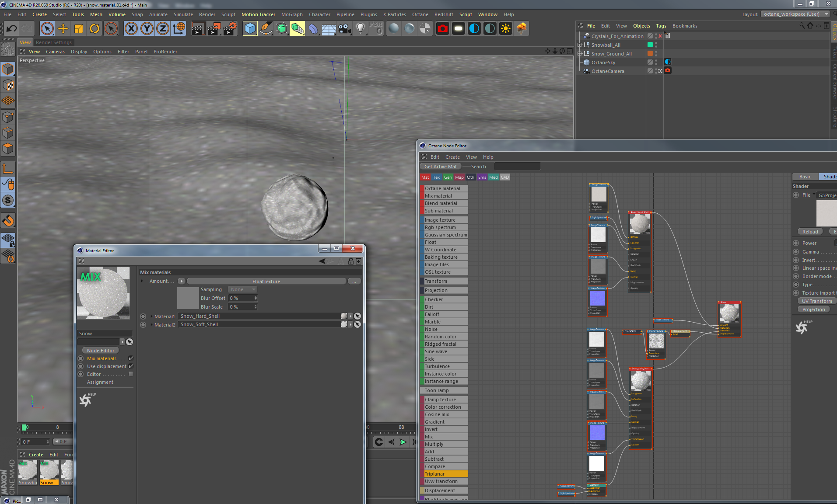Enable the Mix materials checkbox

(x=130, y=358)
